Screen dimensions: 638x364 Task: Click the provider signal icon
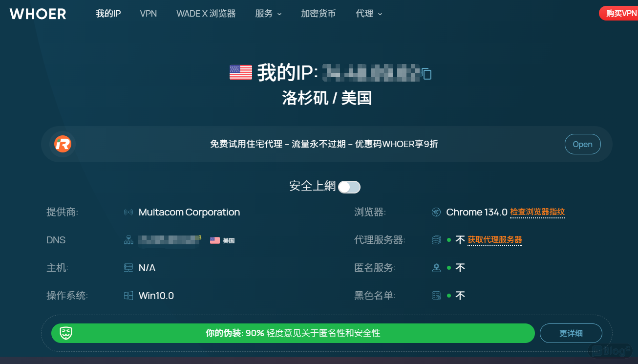(x=128, y=213)
